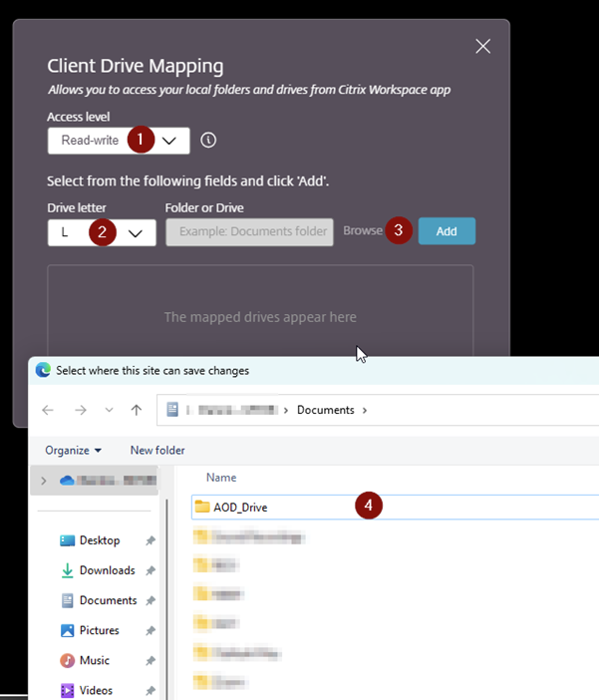The width and height of the screenshot is (599, 700).
Task: Click Documents in the address bar path
Action: point(325,410)
